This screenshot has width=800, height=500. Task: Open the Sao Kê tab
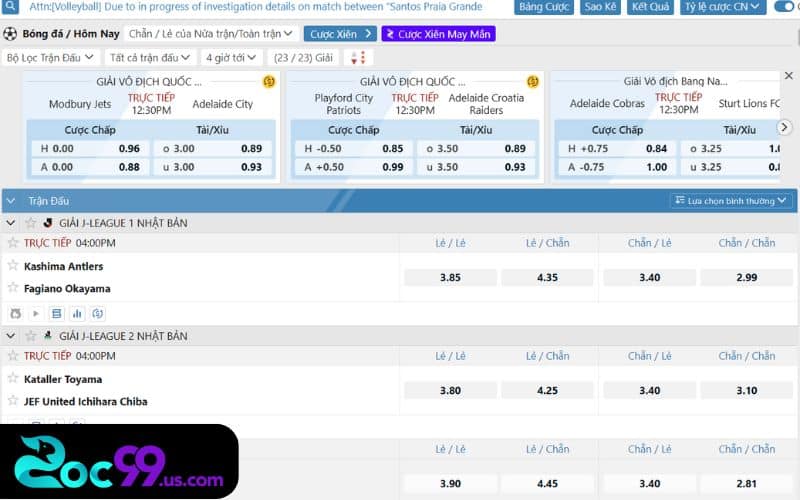pyautogui.click(x=601, y=7)
